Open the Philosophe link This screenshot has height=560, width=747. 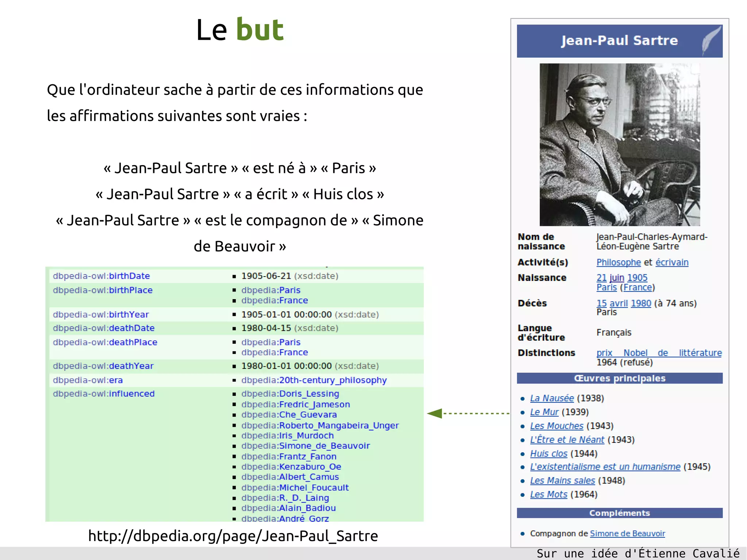coord(619,262)
